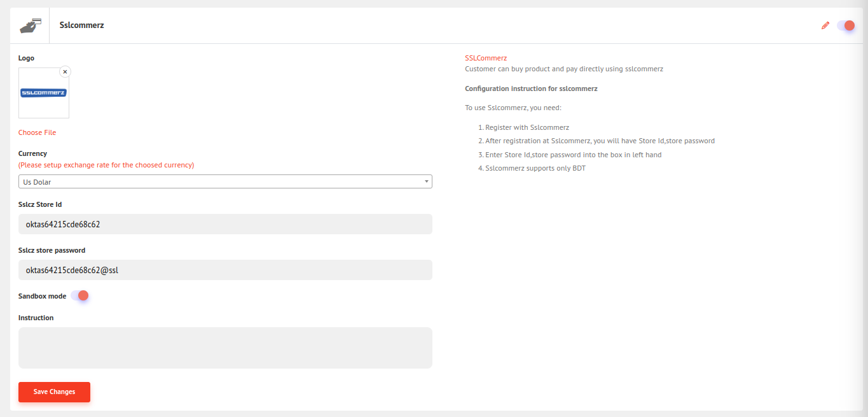The image size is (868, 417).
Task: Click the Sandbox mode label
Action: pos(42,296)
